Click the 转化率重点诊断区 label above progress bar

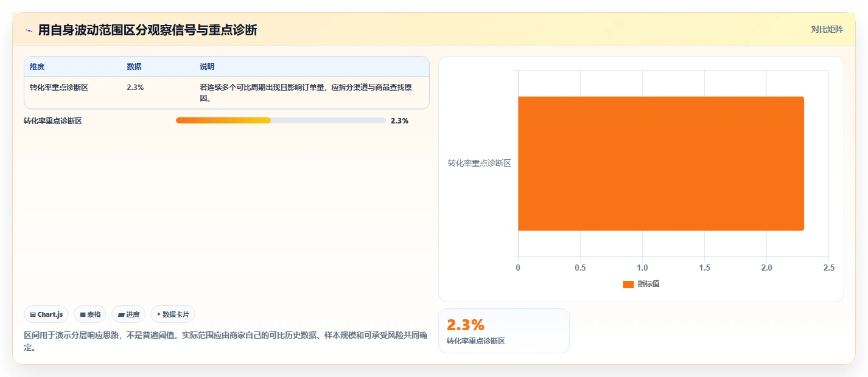coord(53,121)
